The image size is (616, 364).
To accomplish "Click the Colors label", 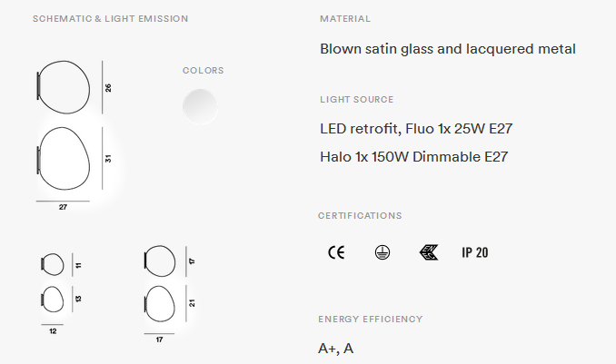I will click(x=204, y=71).
